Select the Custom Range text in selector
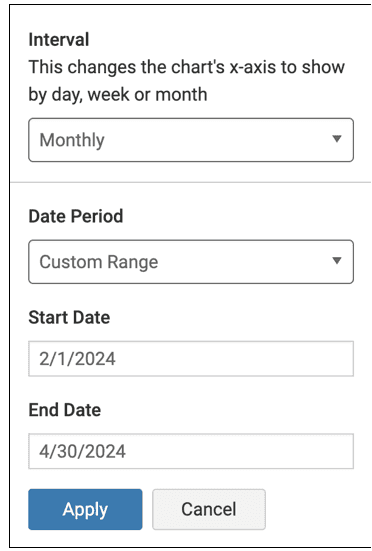Viewport: 372px width, 551px height. click(x=99, y=262)
